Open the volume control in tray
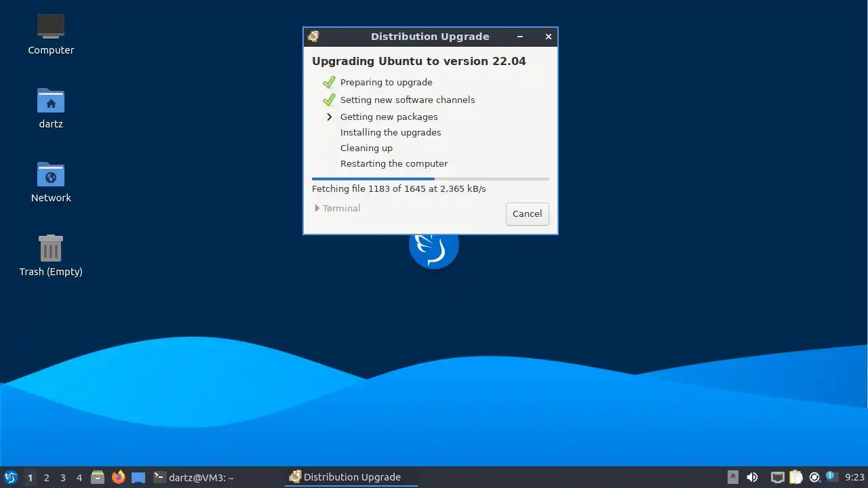Screen dimensions: 868x488 click(752, 477)
